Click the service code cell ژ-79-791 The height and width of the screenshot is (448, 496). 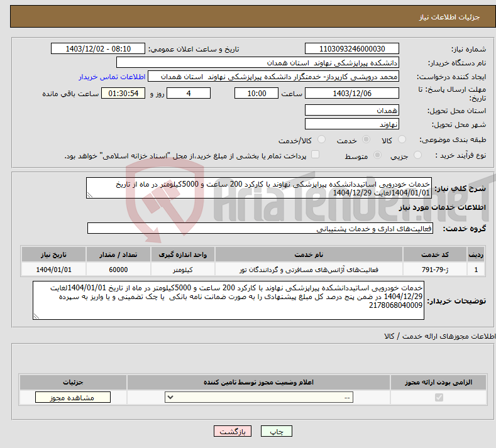pos(435,270)
